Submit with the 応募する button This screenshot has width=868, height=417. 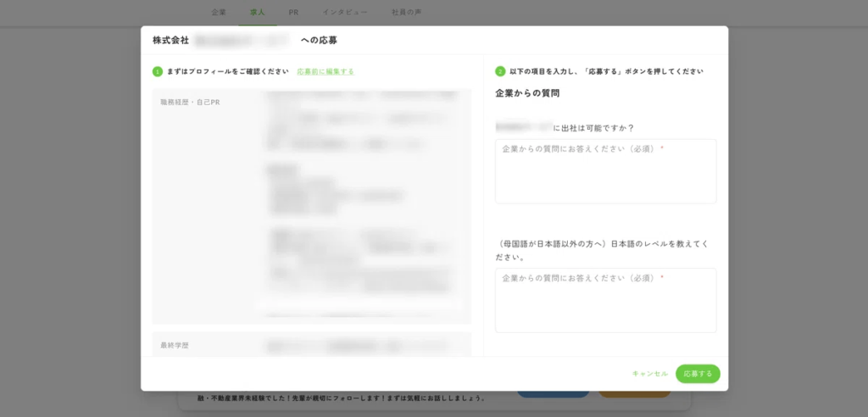click(698, 374)
